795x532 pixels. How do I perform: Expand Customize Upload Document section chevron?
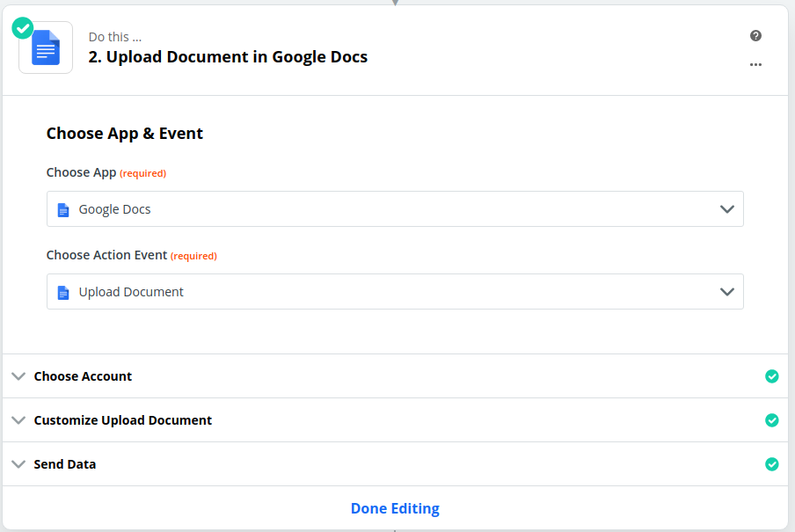tap(18, 420)
